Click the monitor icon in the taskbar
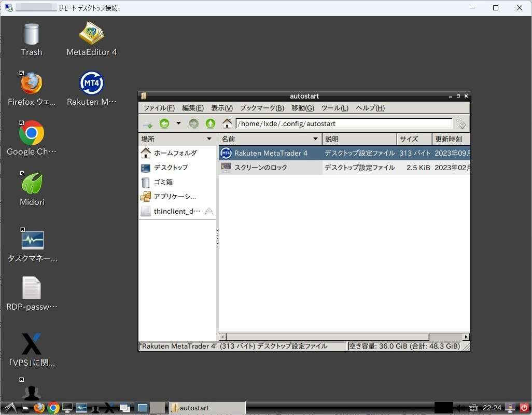This screenshot has width=532, height=415. coord(67,408)
